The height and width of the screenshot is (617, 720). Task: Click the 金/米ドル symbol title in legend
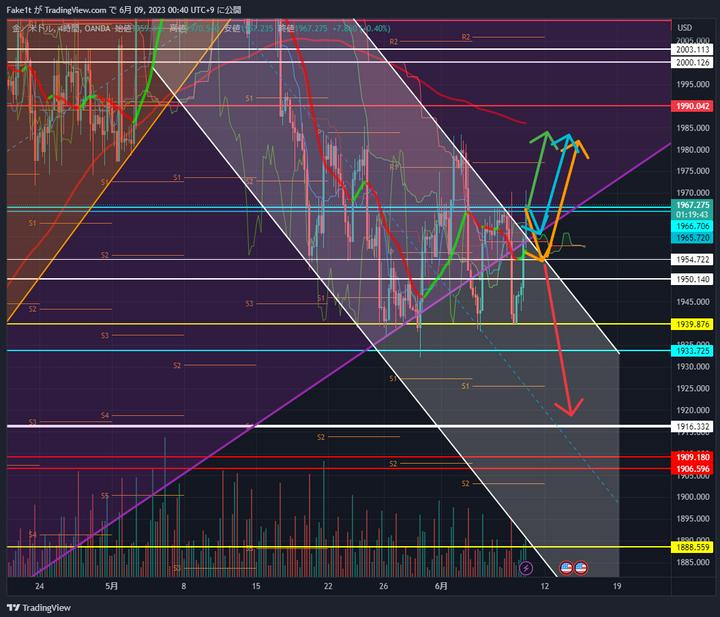point(32,28)
